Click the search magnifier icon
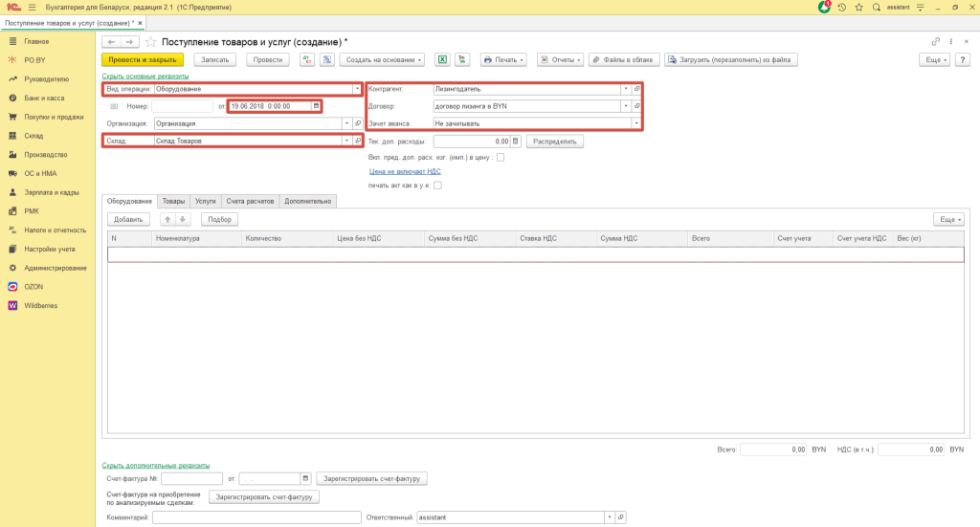The height and width of the screenshot is (527, 980). coord(877,8)
